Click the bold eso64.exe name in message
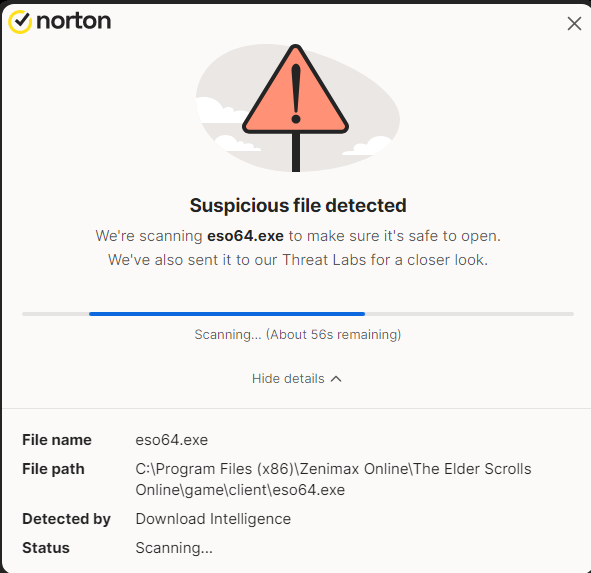This screenshot has height=573, width=591. [245, 236]
